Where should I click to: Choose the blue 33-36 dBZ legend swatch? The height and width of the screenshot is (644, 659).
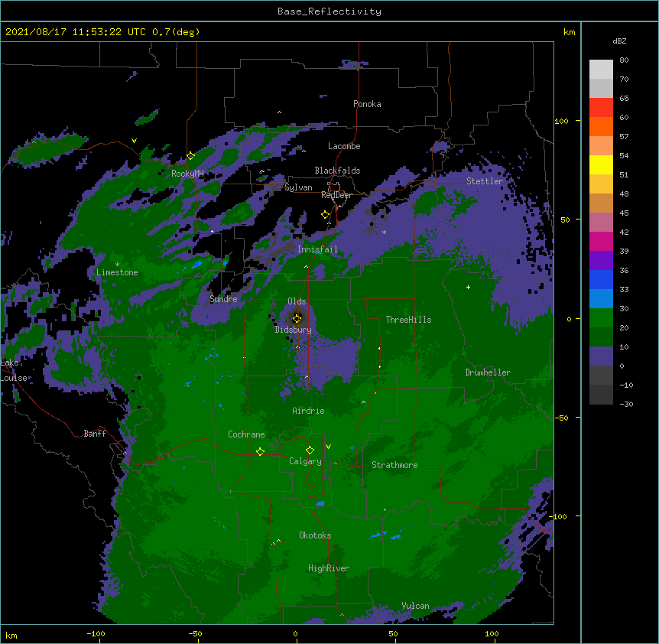(x=601, y=279)
